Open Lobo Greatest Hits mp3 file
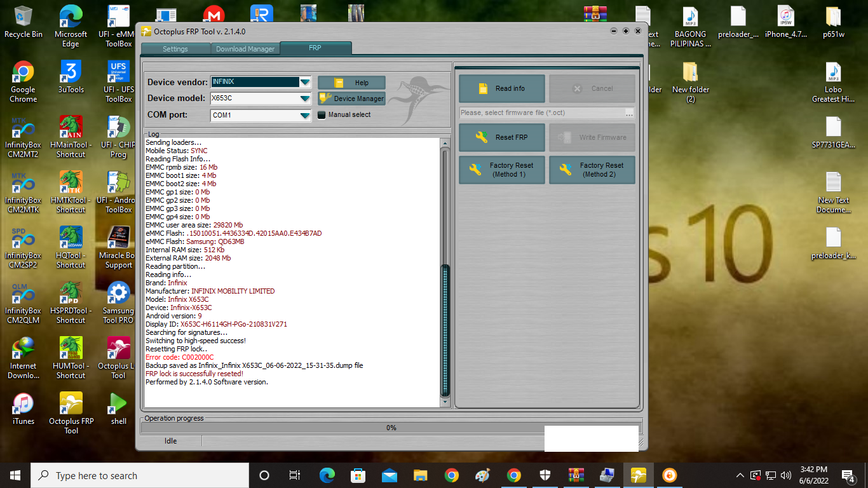Viewport: 868px width, 488px height. pyautogui.click(x=834, y=81)
